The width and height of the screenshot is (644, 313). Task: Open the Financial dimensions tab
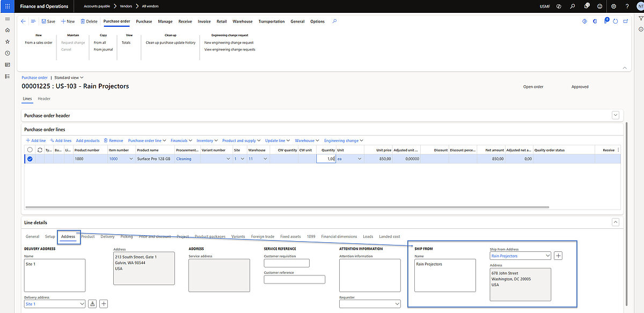(x=339, y=236)
